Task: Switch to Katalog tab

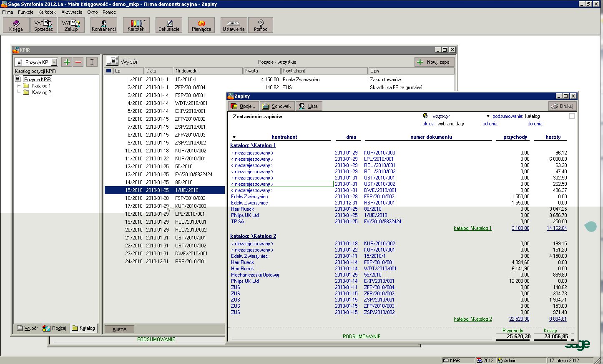Action: coord(83,328)
